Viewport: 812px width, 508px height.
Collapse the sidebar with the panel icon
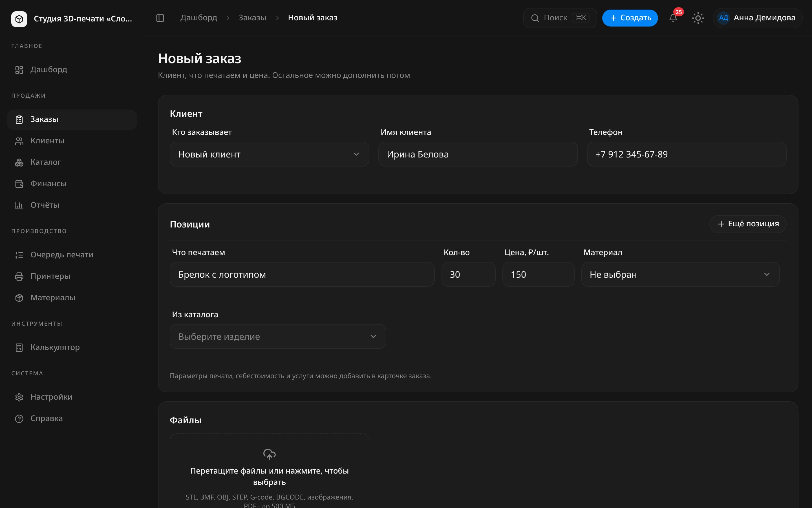coord(160,18)
